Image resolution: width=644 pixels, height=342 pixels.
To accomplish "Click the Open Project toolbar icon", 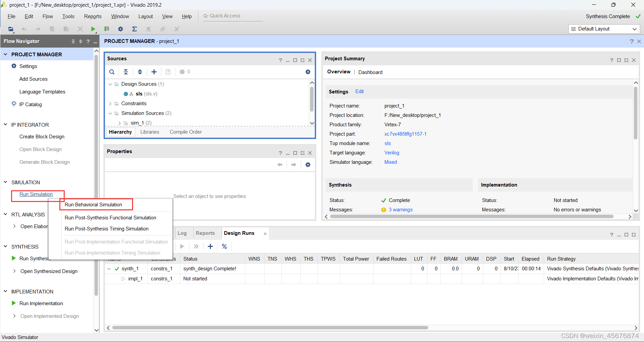I will pos(11,29).
